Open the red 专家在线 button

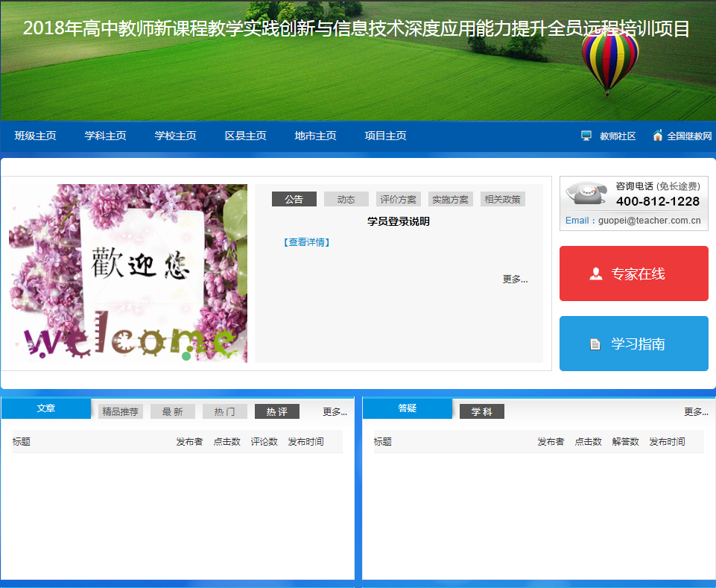(634, 274)
